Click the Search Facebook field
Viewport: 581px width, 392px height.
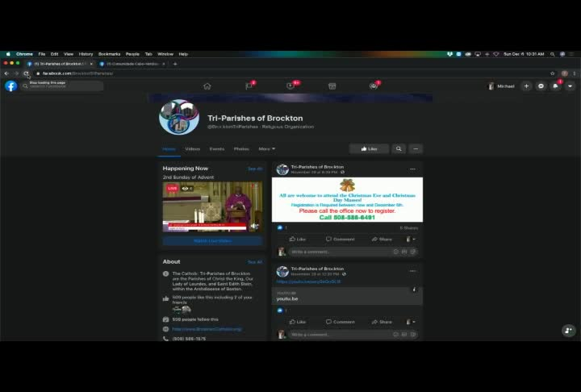(62, 86)
